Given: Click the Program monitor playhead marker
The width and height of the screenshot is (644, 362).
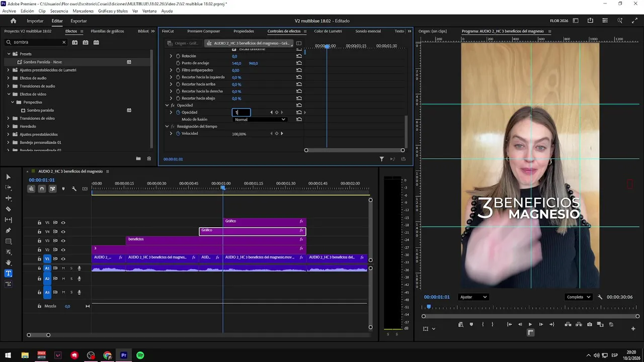Looking at the screenshot, I should (x=429, y=306).
